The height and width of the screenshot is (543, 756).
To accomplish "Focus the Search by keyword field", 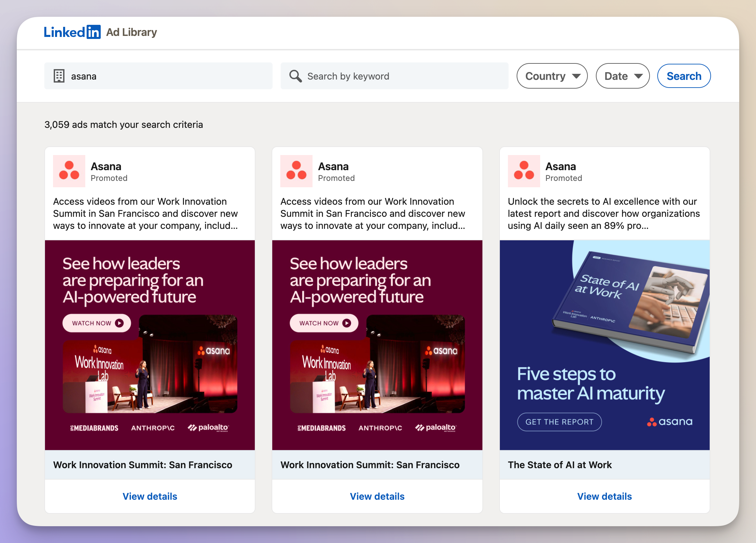I will (394, 76).
